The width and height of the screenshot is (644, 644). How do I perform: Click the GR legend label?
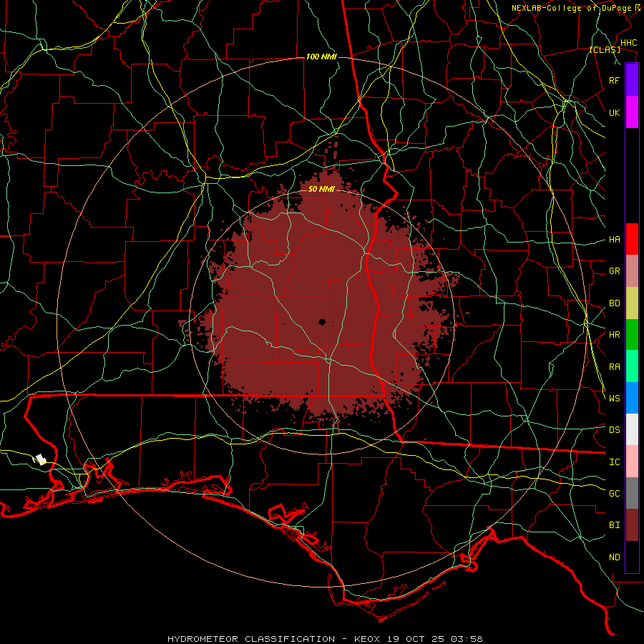[614, 271]
